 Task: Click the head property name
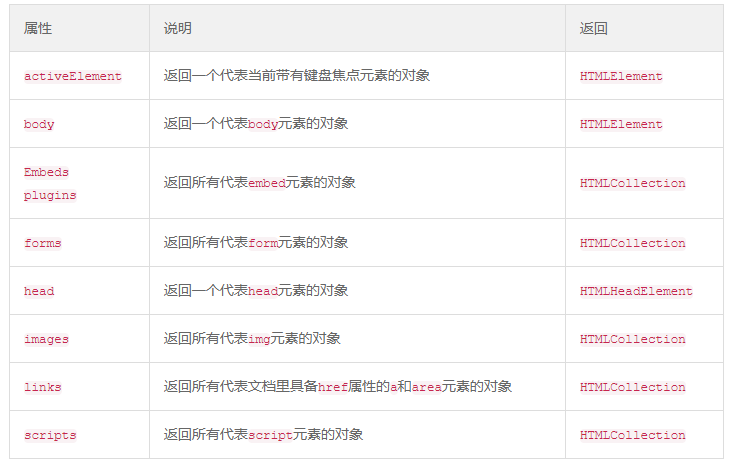click(39, 291)
